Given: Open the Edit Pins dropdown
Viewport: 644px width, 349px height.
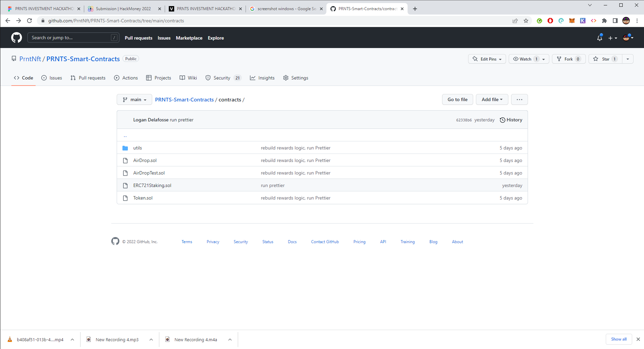Looking at the screenshot, I should (487, 59).
